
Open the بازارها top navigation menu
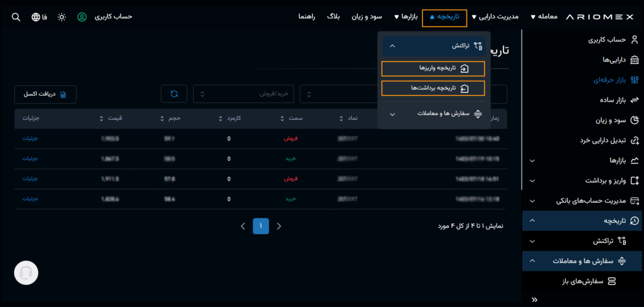click(406, 17)
